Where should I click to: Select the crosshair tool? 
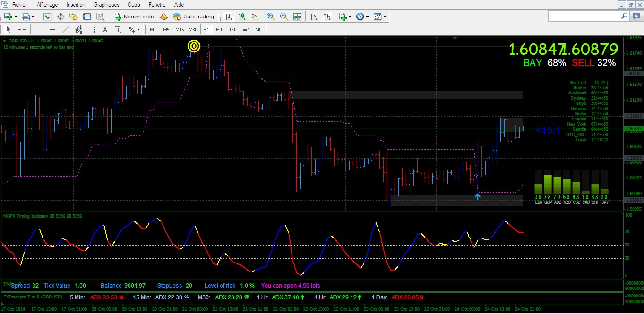(x=22, y=29)
